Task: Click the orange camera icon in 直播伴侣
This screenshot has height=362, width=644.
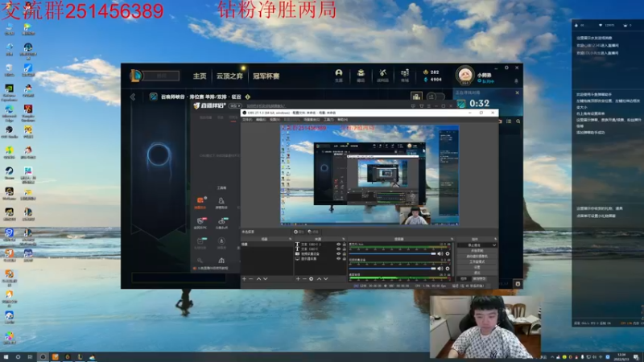Action: 200,200
